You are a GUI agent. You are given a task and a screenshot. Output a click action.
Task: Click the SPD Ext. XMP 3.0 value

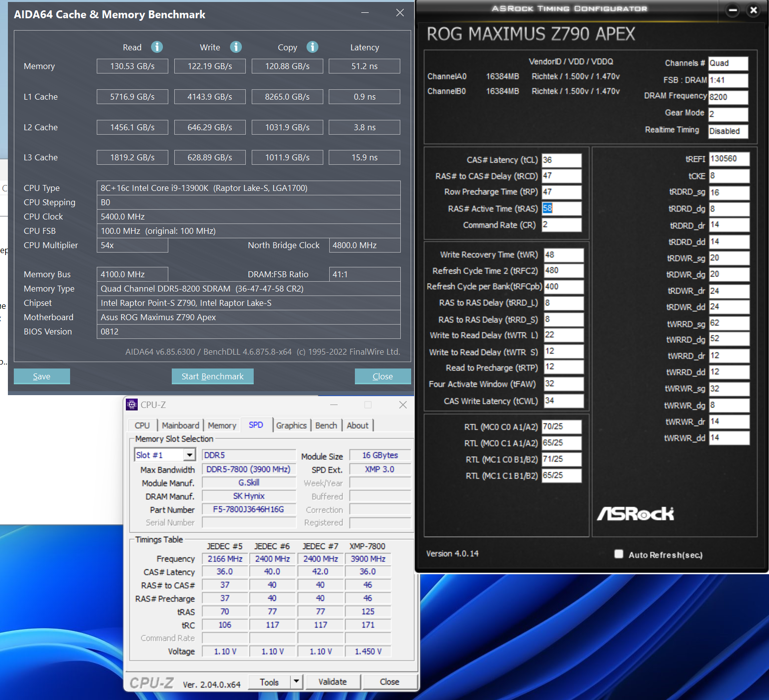[380, 469]
